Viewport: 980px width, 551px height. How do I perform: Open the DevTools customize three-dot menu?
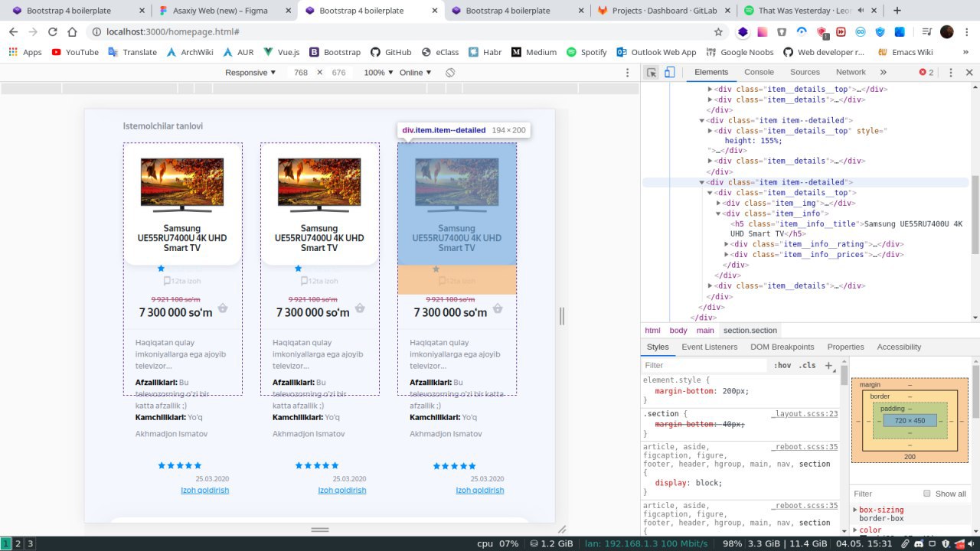tap(951, 73)
